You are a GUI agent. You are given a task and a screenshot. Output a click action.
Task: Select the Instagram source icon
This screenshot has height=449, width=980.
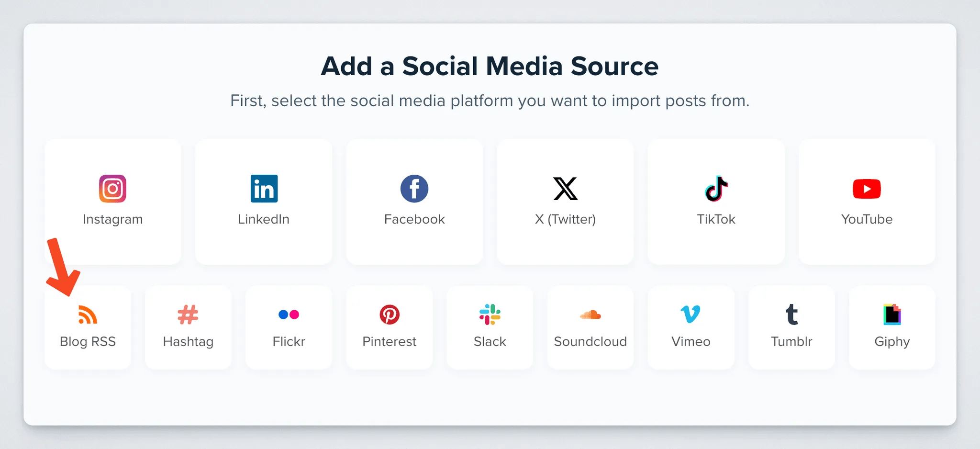(x=112, y=189)
